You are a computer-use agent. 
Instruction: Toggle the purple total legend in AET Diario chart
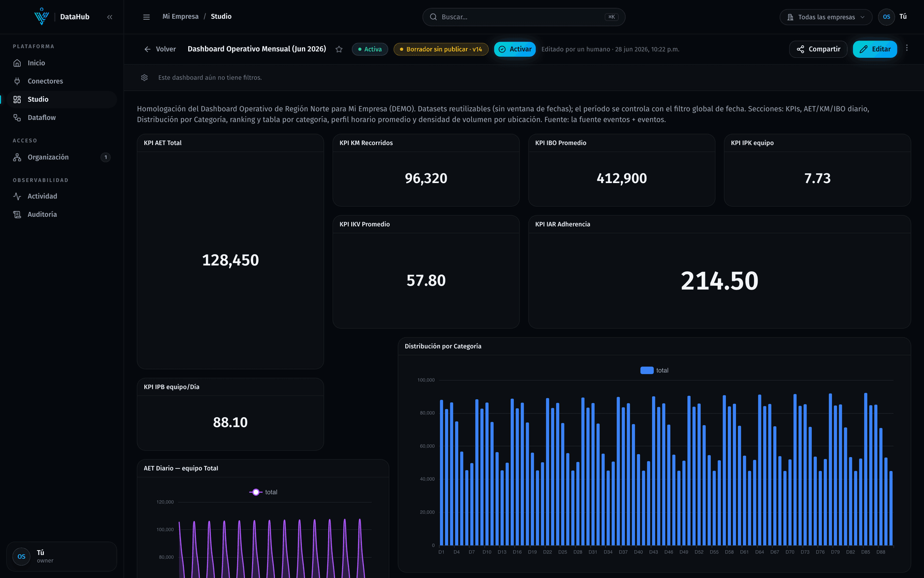click(x=263, y=492)
